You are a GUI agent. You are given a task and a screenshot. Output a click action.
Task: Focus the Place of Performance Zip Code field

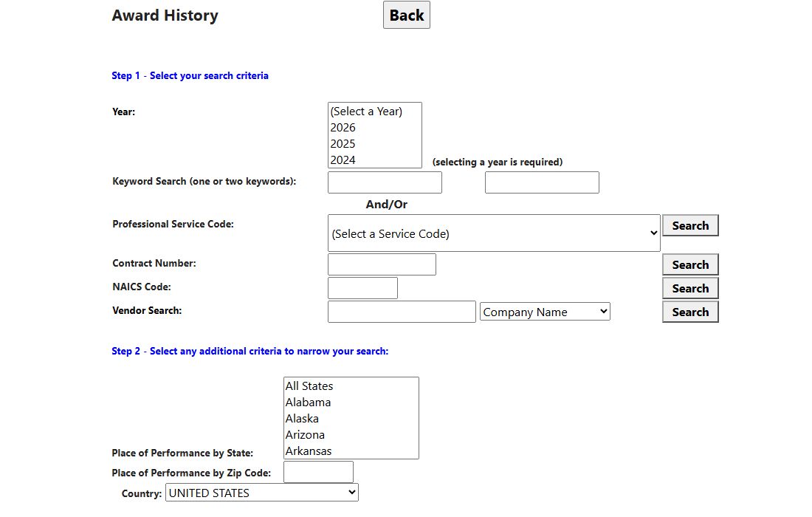(318, 472)
